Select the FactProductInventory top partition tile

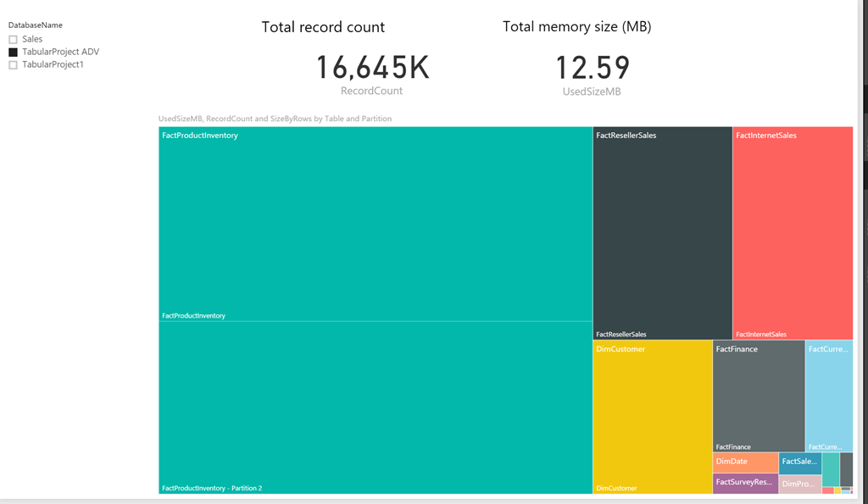(x=376, y=224)
